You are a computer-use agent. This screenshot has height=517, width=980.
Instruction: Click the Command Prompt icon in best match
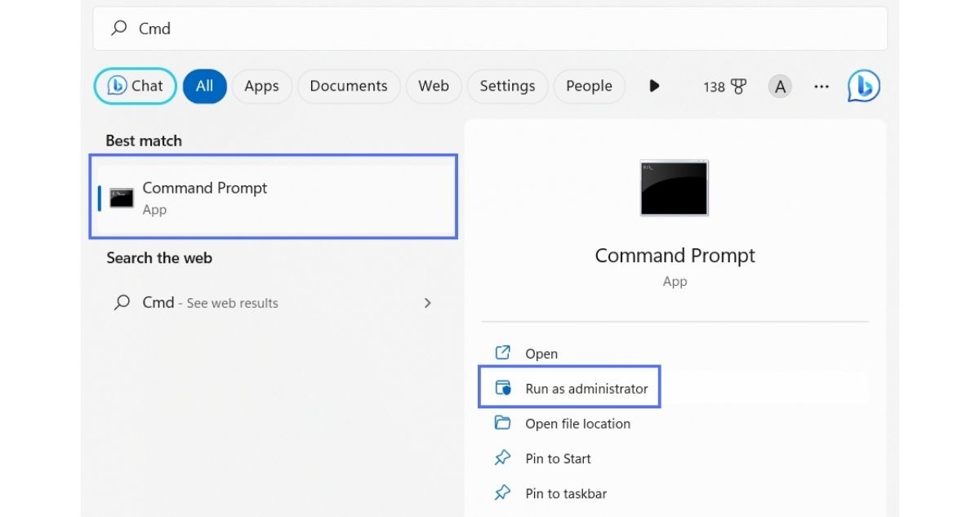click(122, 198)
